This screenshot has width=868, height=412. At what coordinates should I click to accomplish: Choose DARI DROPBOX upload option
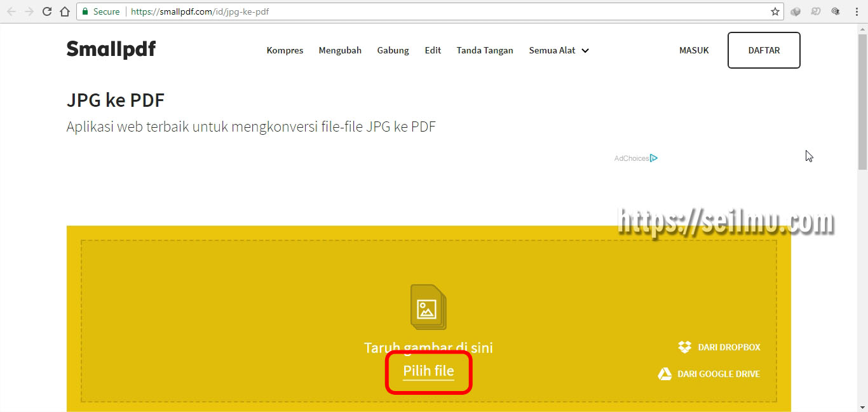click(719, 347)
